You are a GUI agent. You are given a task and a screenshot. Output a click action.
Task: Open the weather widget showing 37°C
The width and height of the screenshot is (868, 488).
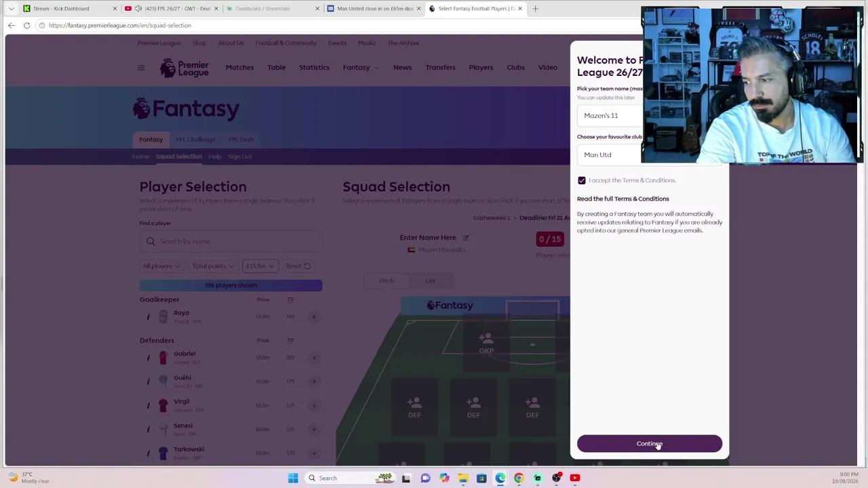(28, 478)
